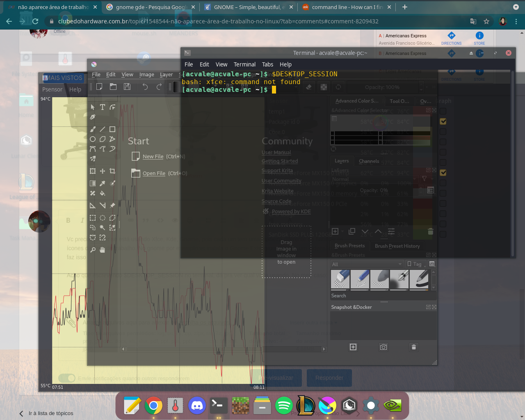Open Terminal's Tabs menu
525x420 pixels.
(267, 64)
